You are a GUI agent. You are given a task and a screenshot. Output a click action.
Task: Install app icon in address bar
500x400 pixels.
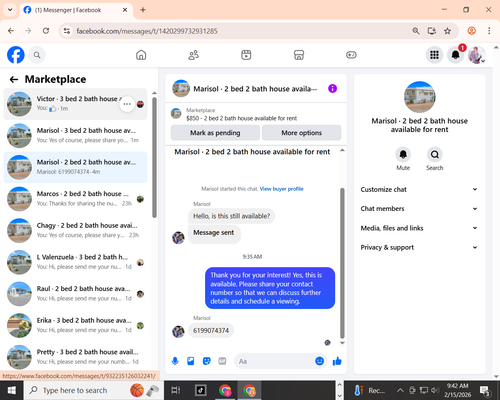tap(432, 31)
